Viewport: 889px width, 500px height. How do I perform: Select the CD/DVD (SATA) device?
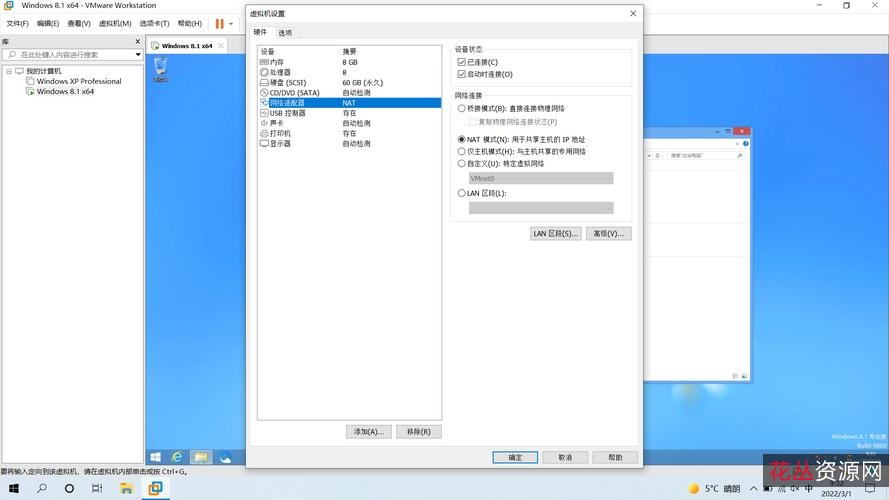pyautogui.click(x=349, y=93)
